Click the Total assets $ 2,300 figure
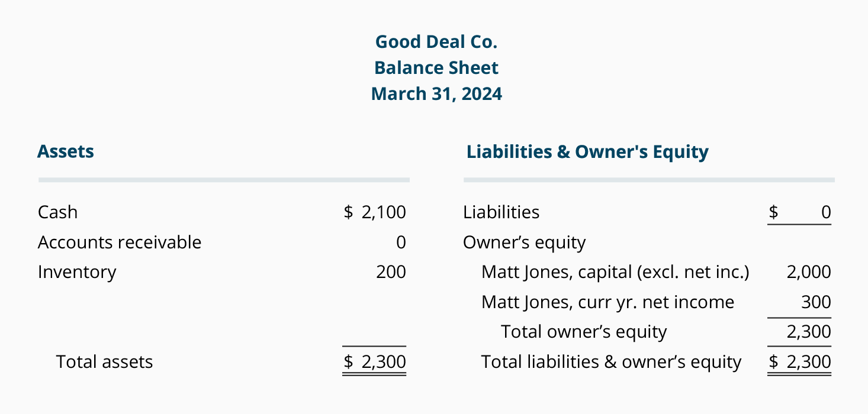868x414 pixels. tap(375, 362)
